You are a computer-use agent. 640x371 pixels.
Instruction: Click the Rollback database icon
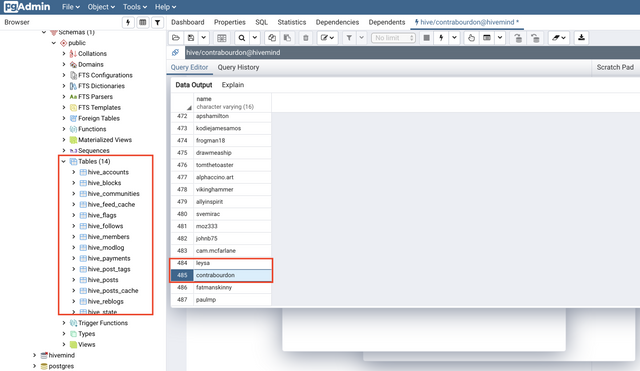tap(535, 38)
